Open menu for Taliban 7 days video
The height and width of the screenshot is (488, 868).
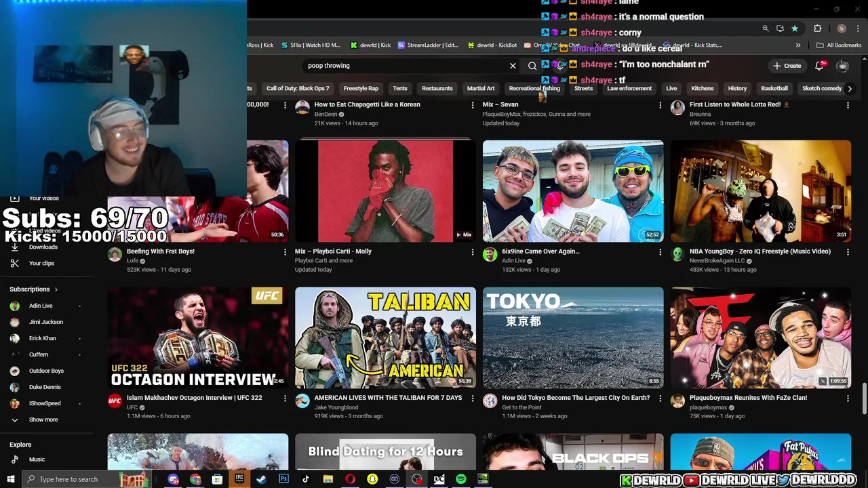click(x=473, y=398)
